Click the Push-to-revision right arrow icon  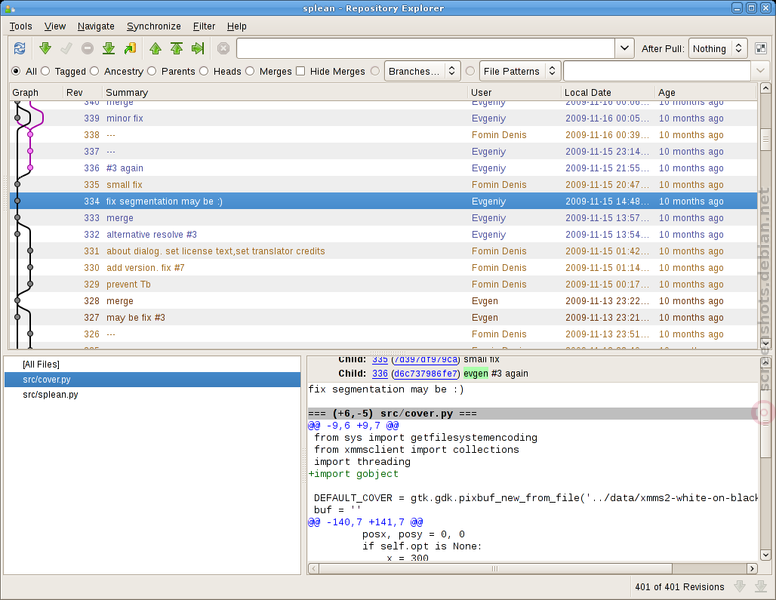coord(198,48)
